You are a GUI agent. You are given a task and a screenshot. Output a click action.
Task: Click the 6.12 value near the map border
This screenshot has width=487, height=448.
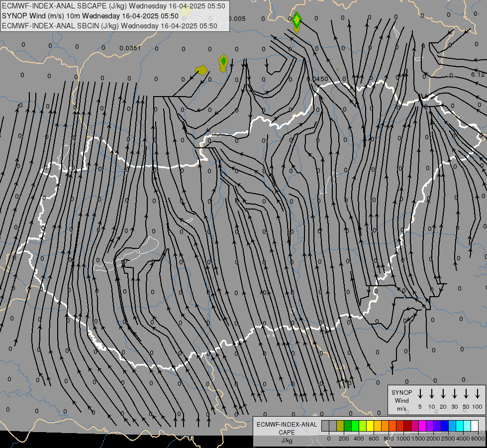[478, 74]
